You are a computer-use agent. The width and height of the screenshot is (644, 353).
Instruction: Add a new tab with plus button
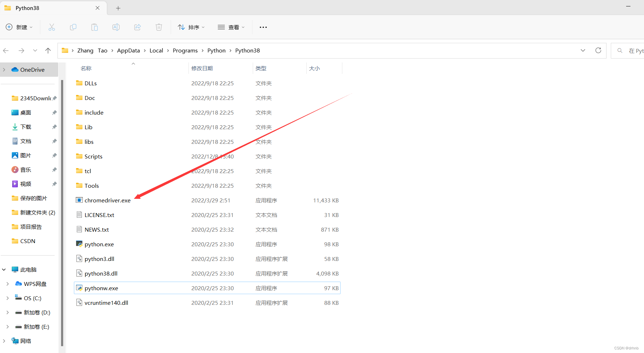[x=118, y=8]
